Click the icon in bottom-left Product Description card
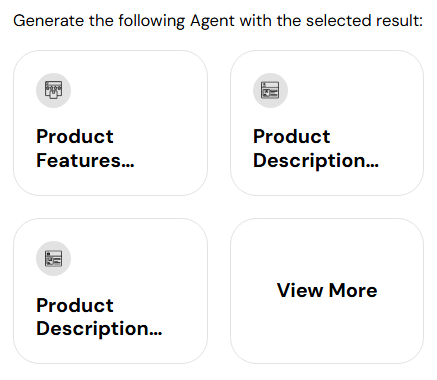This screenshot has width=437, height=380. [53, 258]
